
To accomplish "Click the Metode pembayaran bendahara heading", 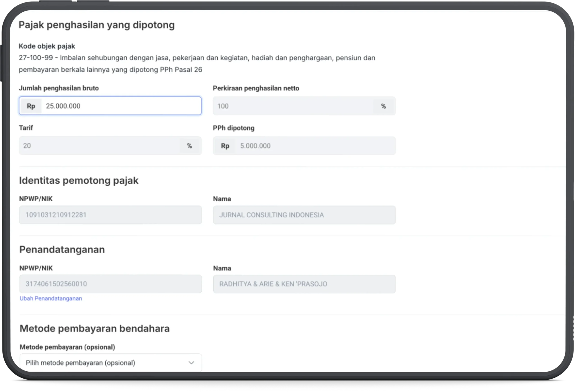I will pos(95,328).
